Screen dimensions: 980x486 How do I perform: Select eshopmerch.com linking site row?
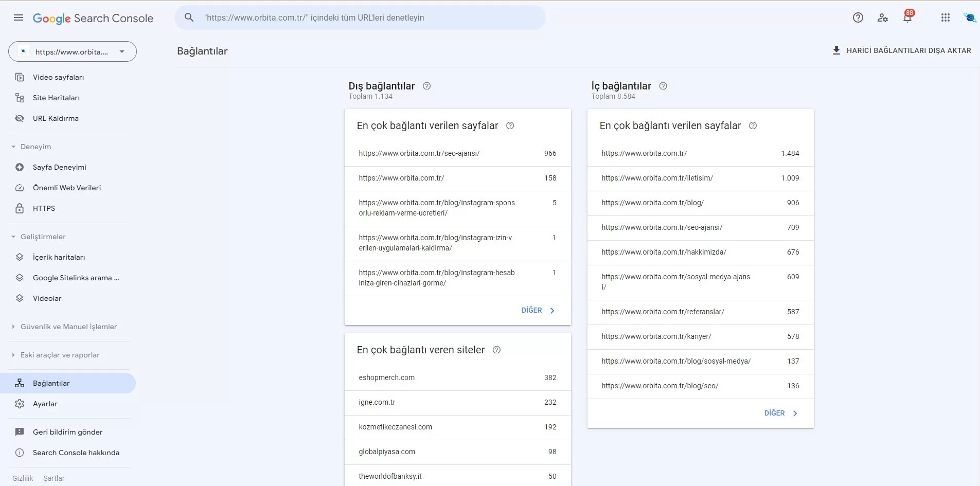coord(458,377)
